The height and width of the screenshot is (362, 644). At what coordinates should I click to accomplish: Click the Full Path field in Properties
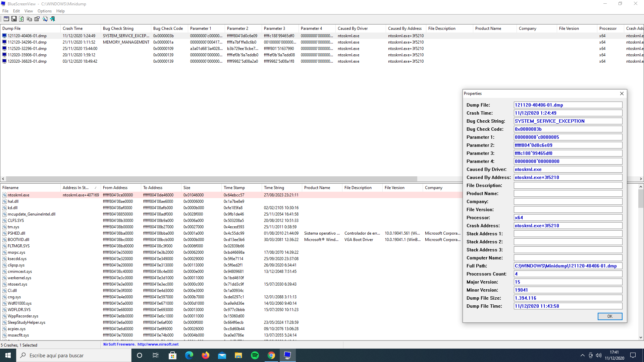[568, 266]
